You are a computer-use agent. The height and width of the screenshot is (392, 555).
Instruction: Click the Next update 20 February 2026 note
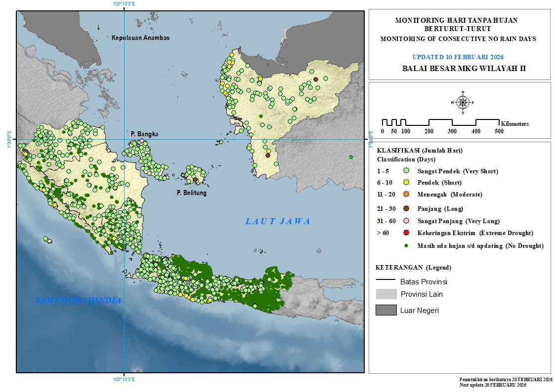[x=506, y=384]
